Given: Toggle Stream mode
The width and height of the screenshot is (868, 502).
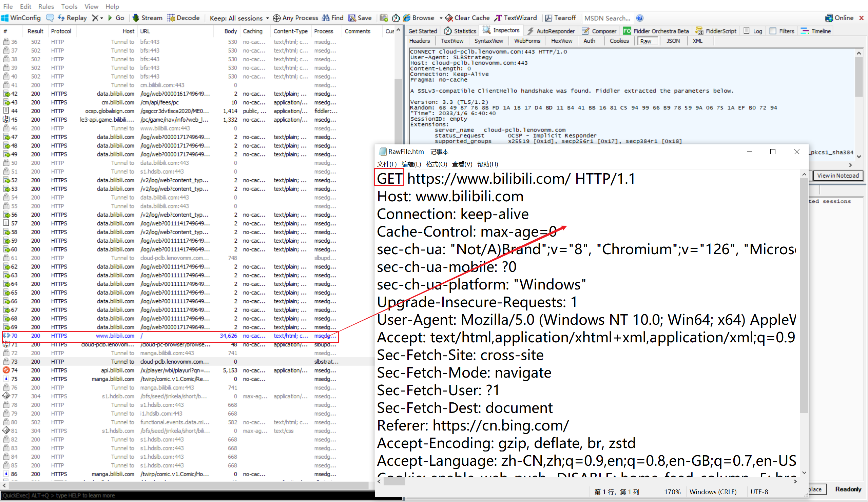Looking at the screenshot, I should [x=147, y=18].
